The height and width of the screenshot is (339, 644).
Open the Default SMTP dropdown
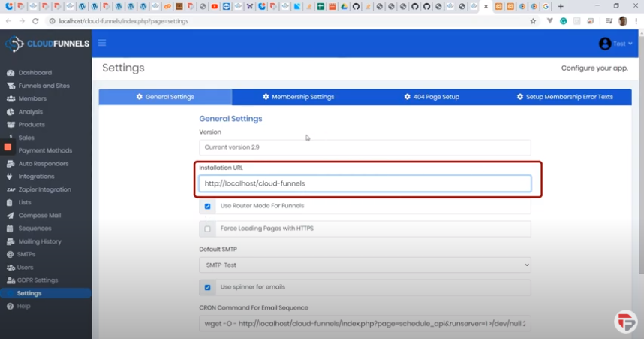pos(365,265)
